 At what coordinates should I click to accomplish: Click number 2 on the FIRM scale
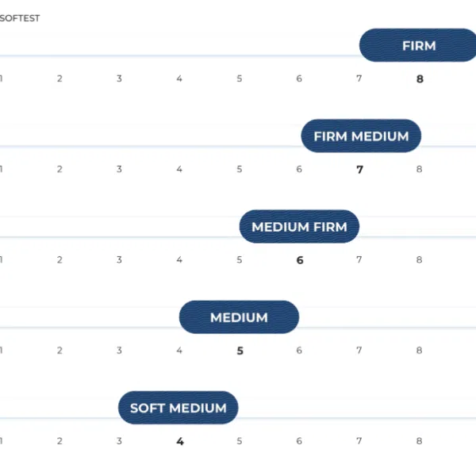click(x=59, y=79)
